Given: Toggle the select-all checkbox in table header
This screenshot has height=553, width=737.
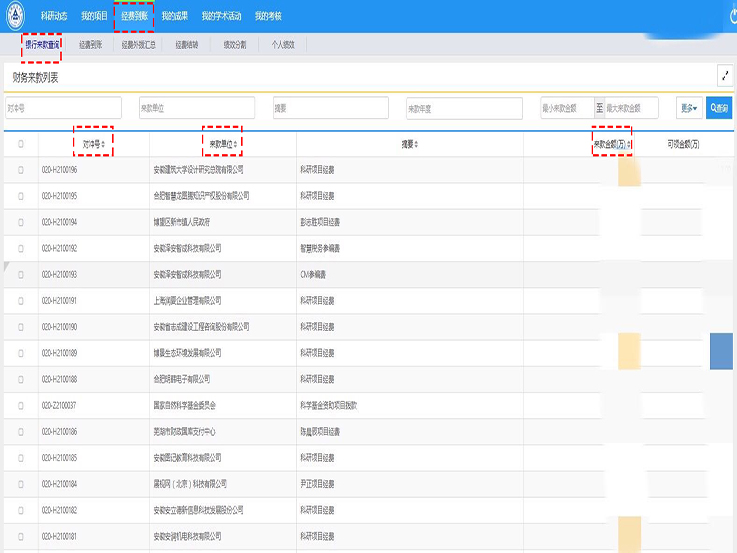Looking at the screenshot, I should (x=21, y=144).
